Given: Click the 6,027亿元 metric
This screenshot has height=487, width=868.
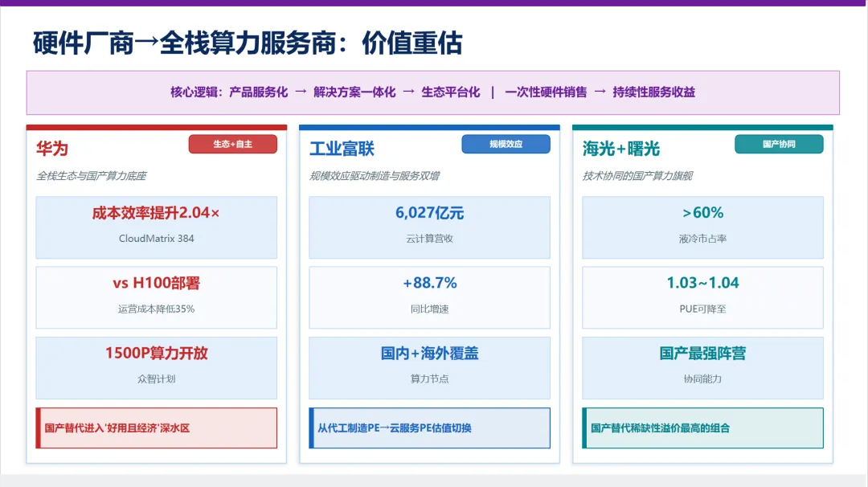Looking at the screenshot, I should (429, 213).
